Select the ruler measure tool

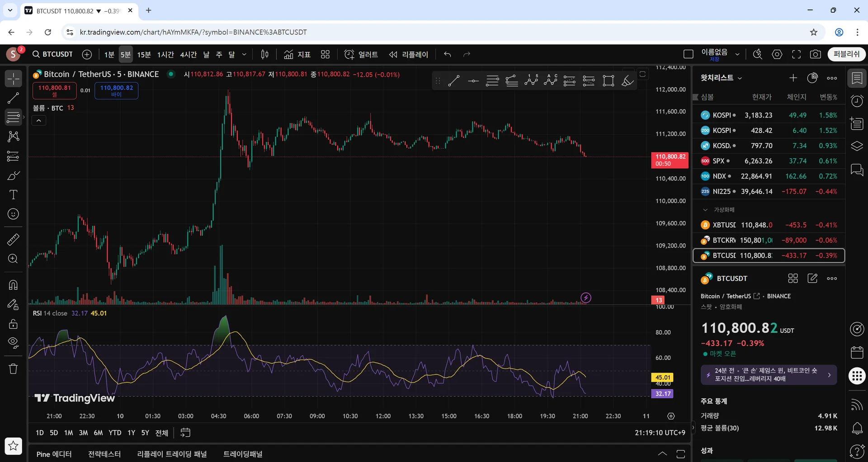14,239
